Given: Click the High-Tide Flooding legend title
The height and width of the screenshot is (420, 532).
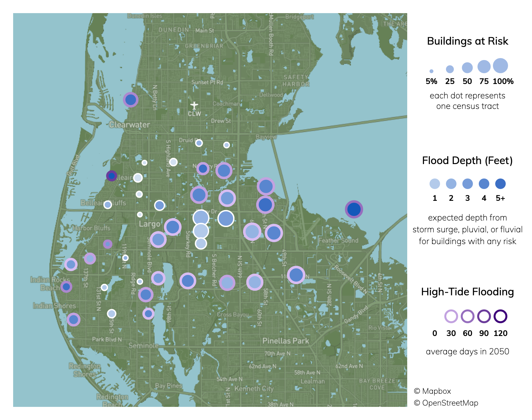Looking at the screenshot, I should coord(468,292).
